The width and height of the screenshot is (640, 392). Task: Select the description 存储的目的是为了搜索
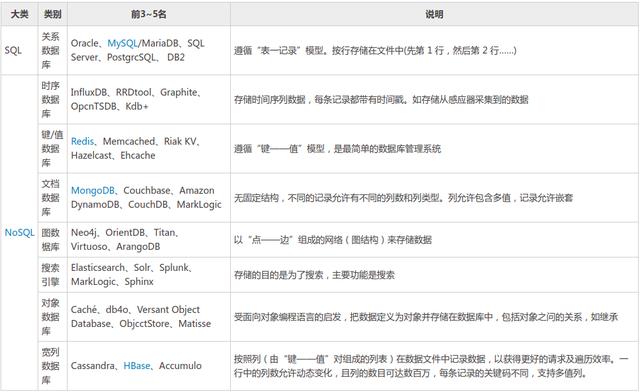[434, 275]
